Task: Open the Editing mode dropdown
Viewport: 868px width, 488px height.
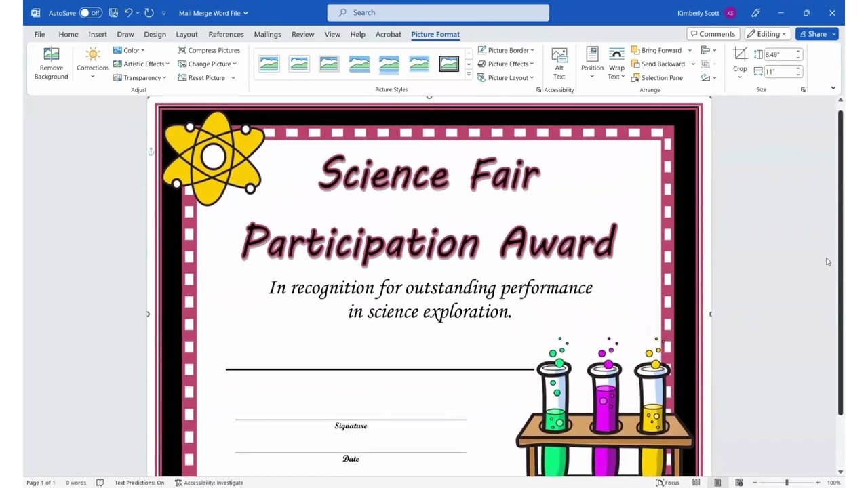Action: tap(768, 34)
